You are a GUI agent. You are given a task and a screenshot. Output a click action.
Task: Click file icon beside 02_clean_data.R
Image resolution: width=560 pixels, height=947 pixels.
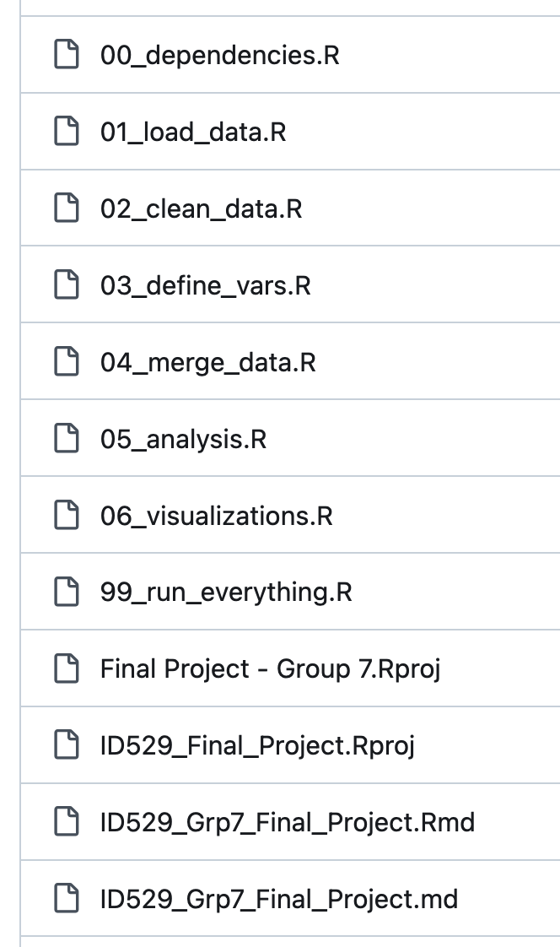click(66, 209)
